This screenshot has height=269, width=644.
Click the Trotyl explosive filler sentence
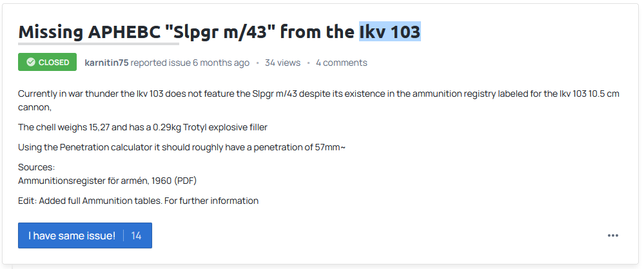point(142,127)
